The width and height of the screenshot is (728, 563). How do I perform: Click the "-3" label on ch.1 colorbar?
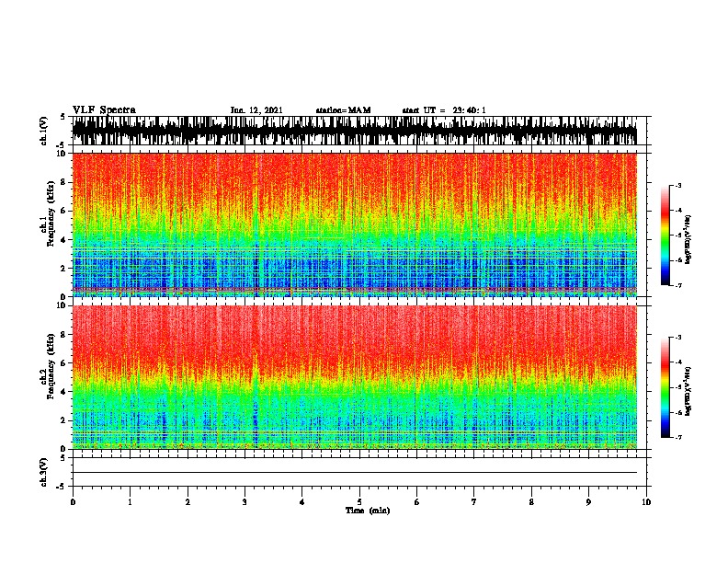[x=678, y=185]
